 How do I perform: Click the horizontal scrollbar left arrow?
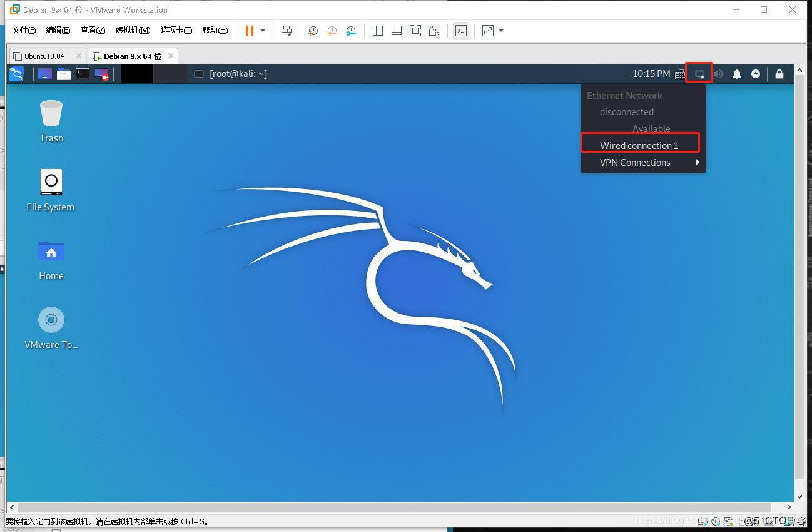[x=11, y=507]
